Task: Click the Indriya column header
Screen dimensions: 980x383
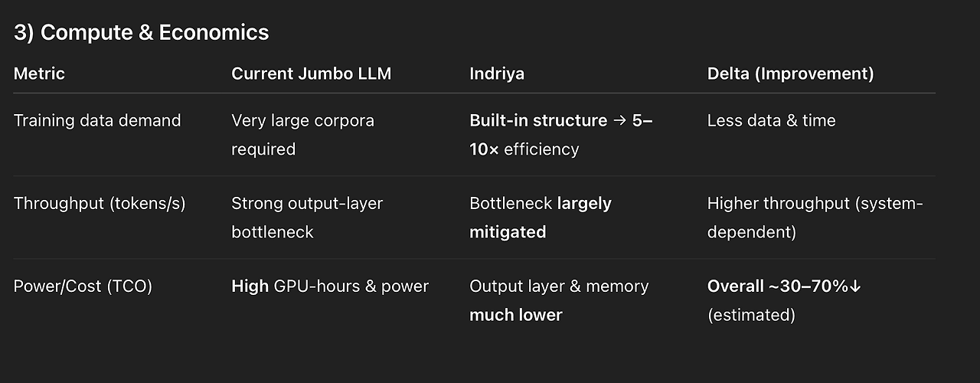Action: point(497,74)
